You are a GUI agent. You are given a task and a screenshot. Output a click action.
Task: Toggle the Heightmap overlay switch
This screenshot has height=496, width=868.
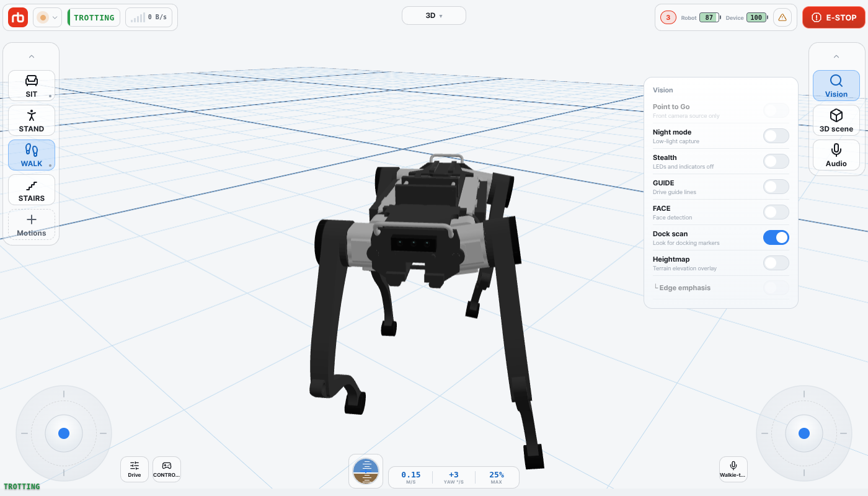(776, 263)
